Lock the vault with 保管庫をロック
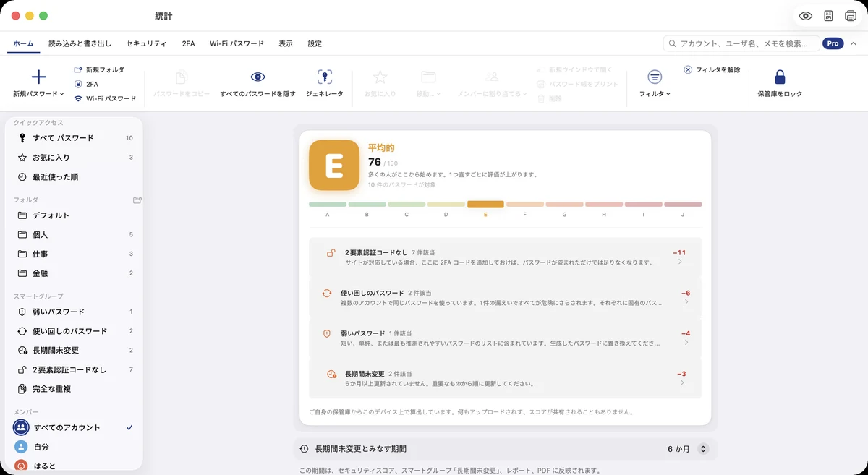This screenshot has height=475, width=868. 780,84
